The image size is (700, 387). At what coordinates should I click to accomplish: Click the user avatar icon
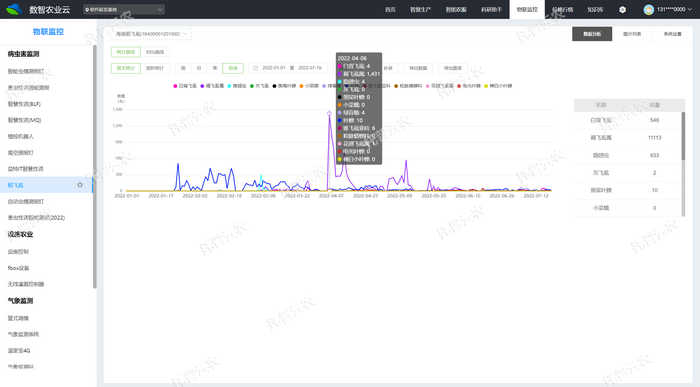coord(649,9)
